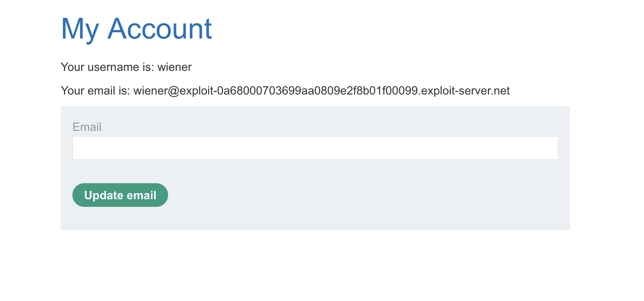Click the Update email button
Viewport: 644px width, 301px height.
[120, 195]
